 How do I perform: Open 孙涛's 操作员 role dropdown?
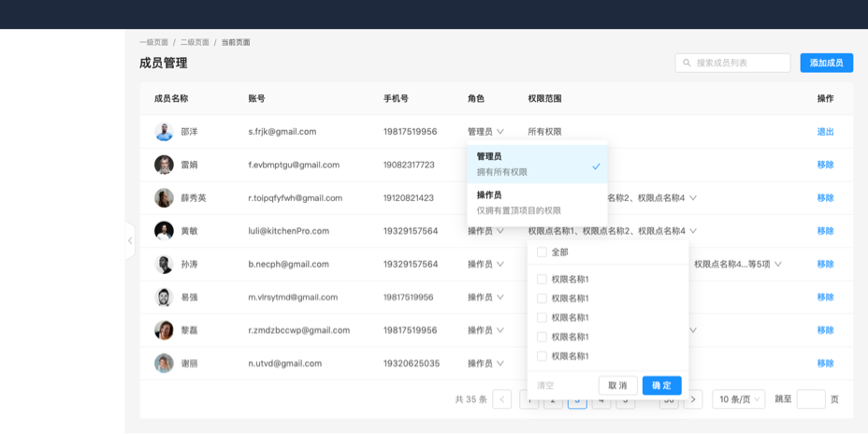[485, 264]
